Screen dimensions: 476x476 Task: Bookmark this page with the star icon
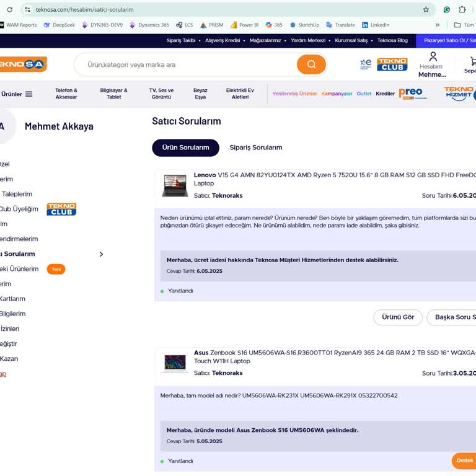point(426,9)
